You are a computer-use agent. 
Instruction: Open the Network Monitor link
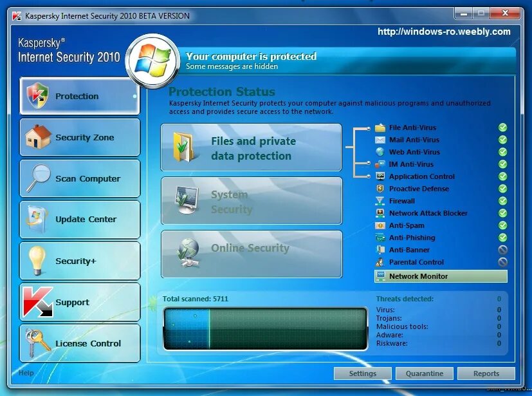[x=441, y=276]
